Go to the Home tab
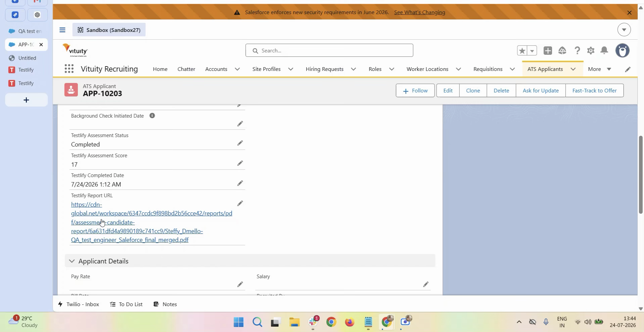 tap(160, 69)
